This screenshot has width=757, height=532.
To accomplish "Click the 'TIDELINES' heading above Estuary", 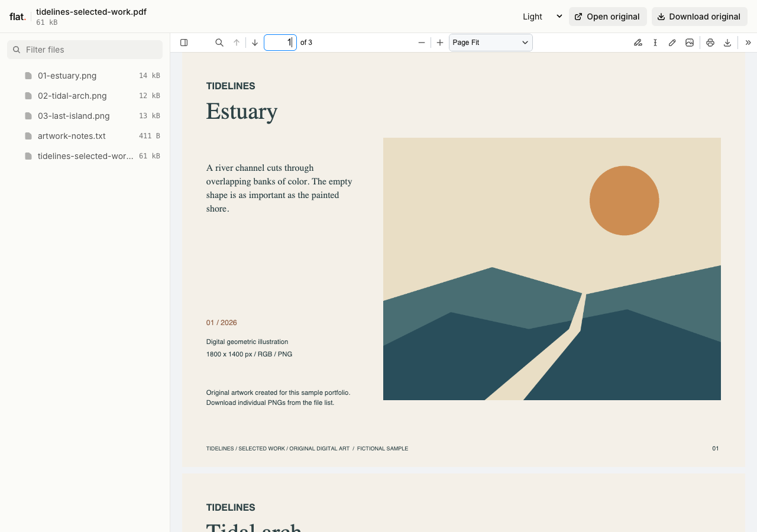I will (231, 86).
